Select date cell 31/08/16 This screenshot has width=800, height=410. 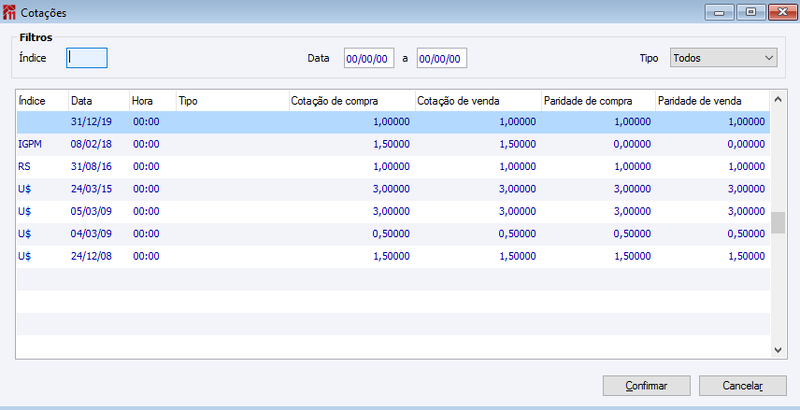click(91, 167)
